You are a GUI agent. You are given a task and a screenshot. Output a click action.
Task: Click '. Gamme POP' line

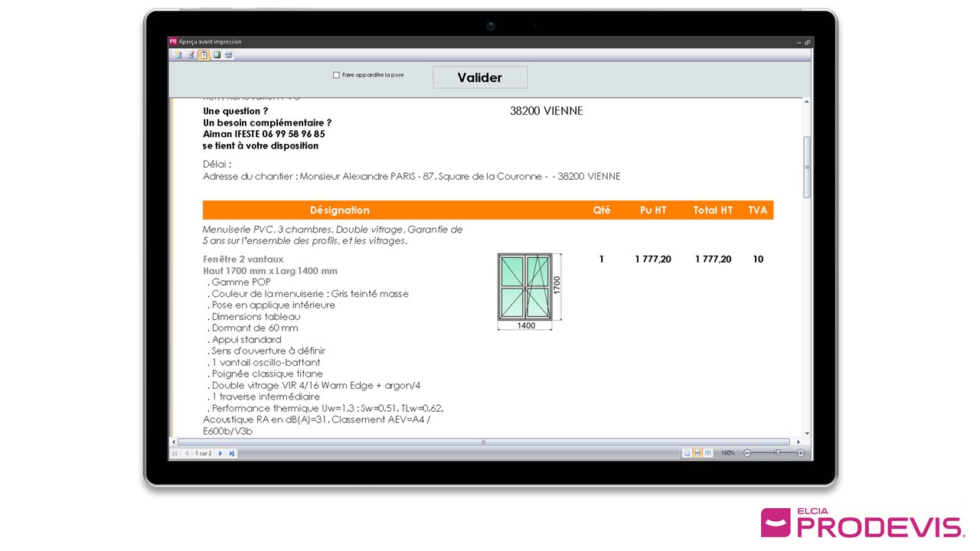tap(239, 282)
